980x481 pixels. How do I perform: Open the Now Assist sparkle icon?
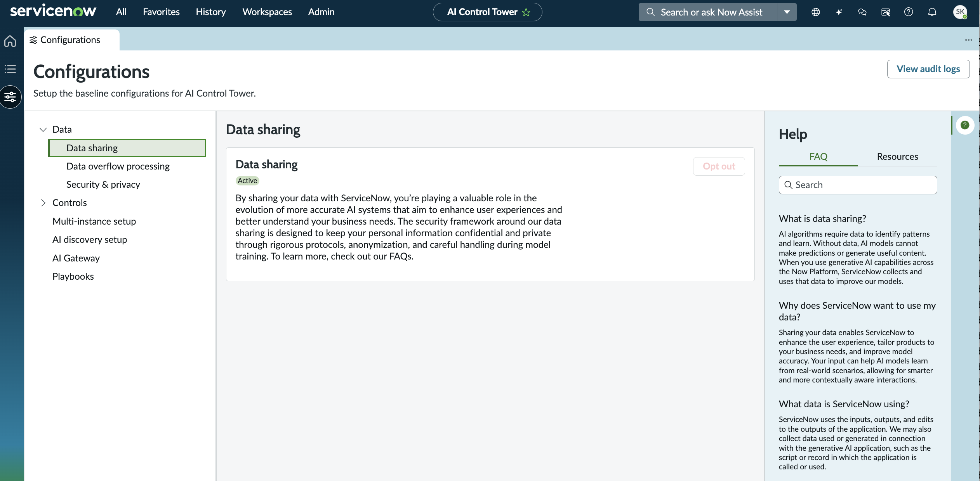839,12
